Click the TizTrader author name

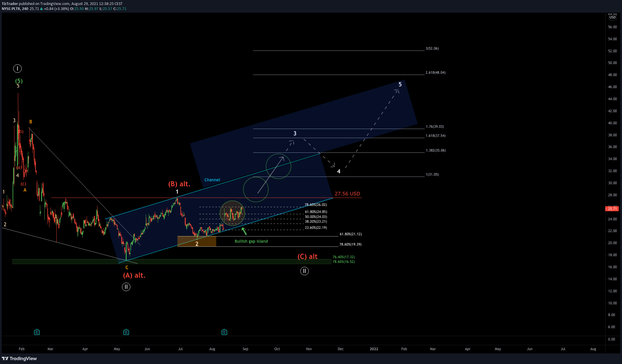[10, 4]
